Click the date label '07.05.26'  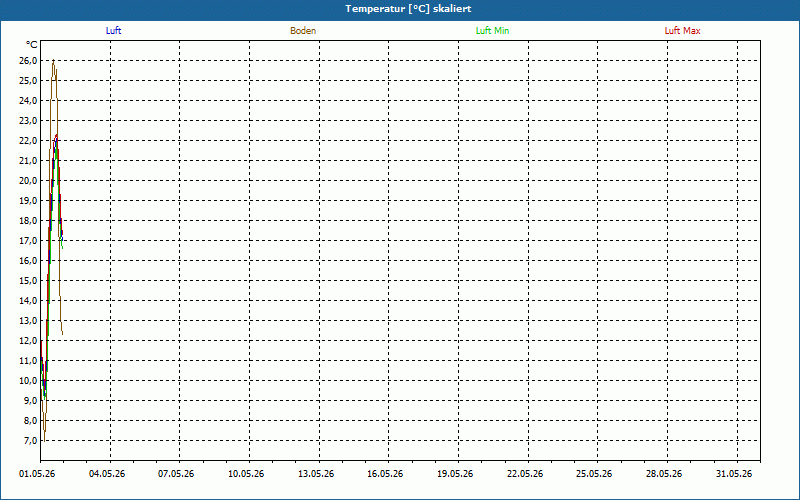coord(176,474)
